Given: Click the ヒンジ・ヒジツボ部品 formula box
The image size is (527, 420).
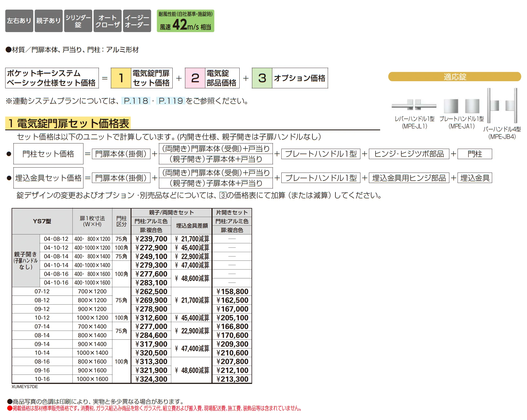Looking at the screenshot, I should pos(409,154).
